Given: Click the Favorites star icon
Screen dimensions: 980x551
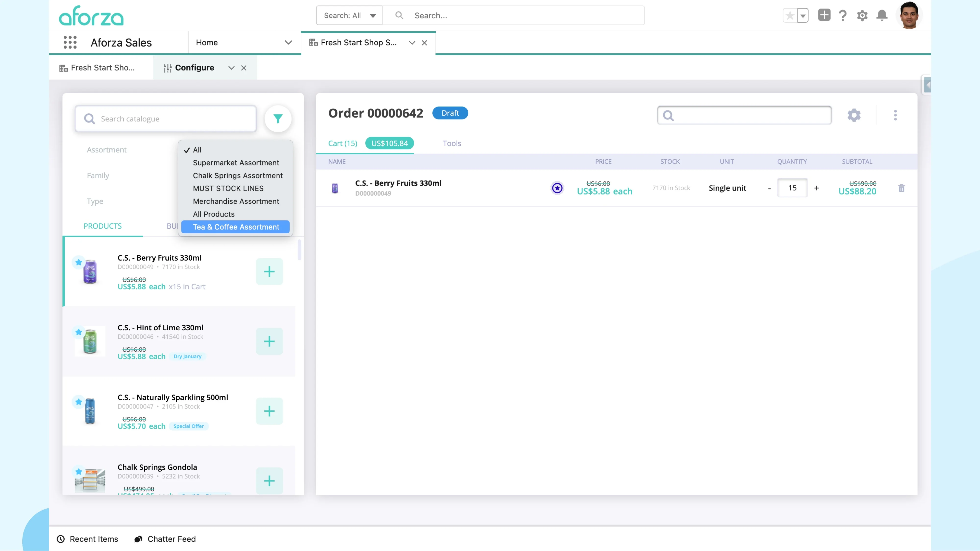Looking at the screenshot, I should click(790, 16).
